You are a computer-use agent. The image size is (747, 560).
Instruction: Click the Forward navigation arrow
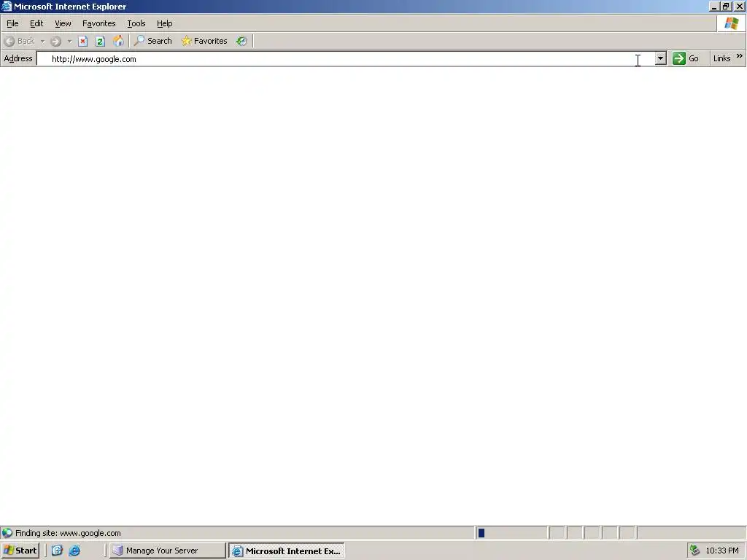[55, 42]
